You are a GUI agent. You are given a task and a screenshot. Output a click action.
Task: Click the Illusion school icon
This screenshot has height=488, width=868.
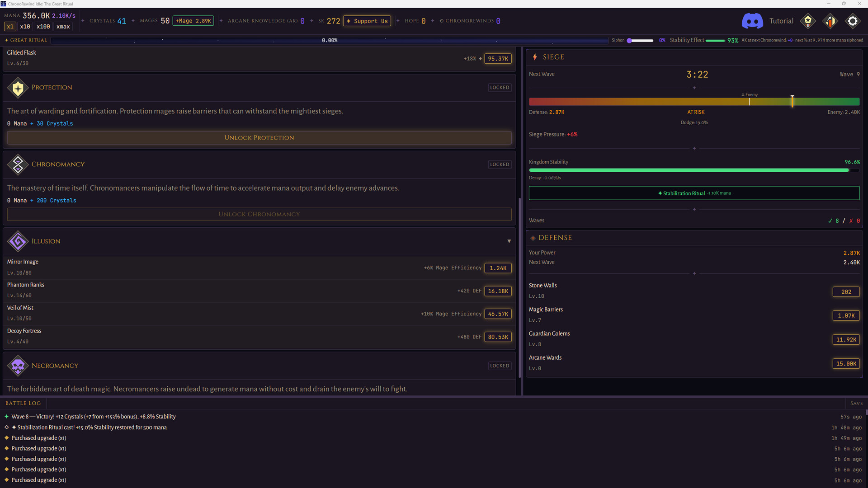18,241
